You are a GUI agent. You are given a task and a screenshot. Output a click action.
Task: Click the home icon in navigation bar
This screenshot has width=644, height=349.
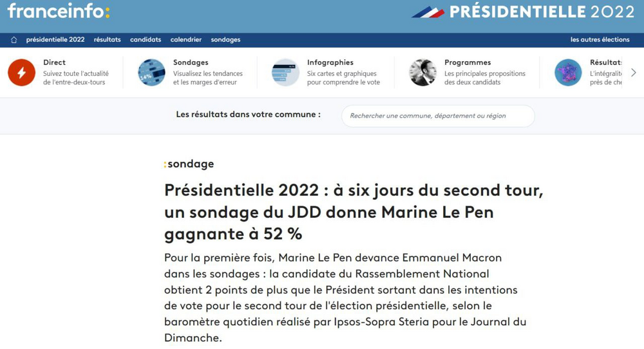tap(14, 40)
